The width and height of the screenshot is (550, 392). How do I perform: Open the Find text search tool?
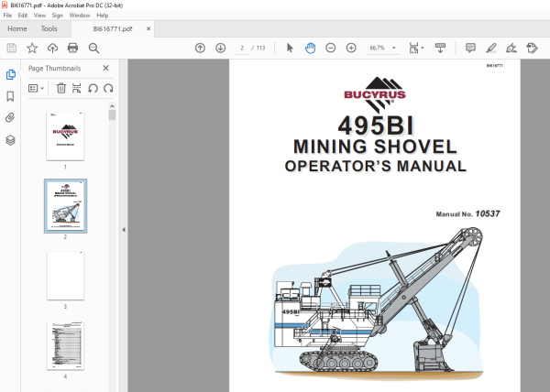93,48
